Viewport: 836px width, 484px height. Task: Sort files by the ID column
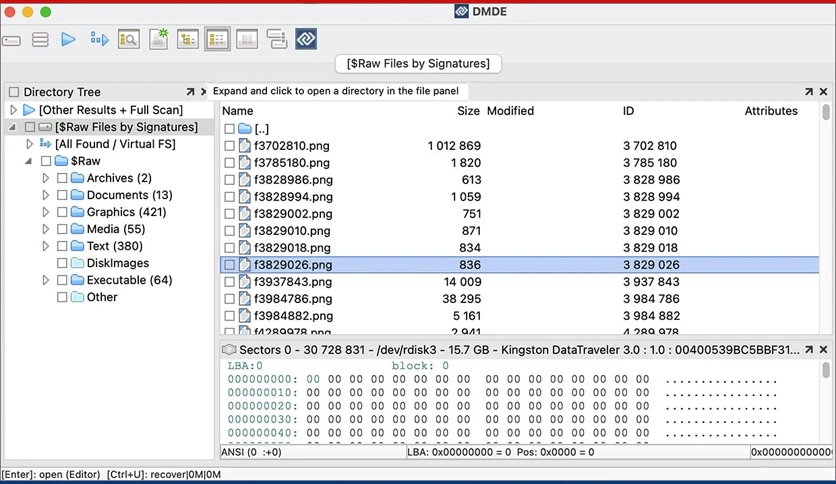click(629, 111)
